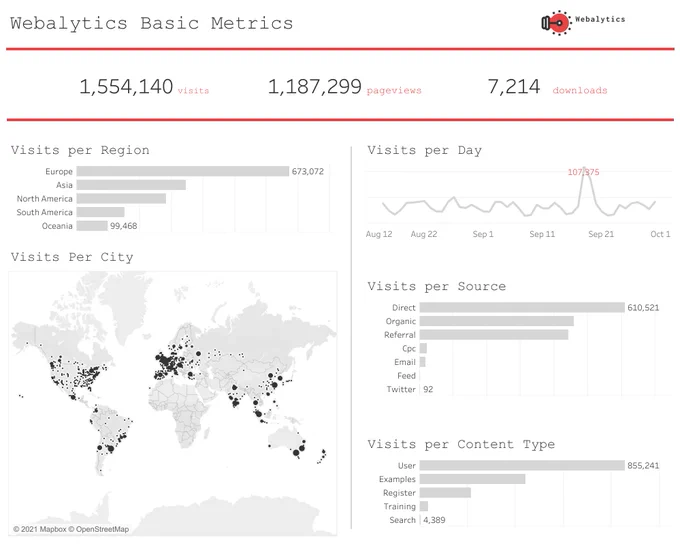
Task: Click the Aug 12 axis label
Action: tap(379, 234)
